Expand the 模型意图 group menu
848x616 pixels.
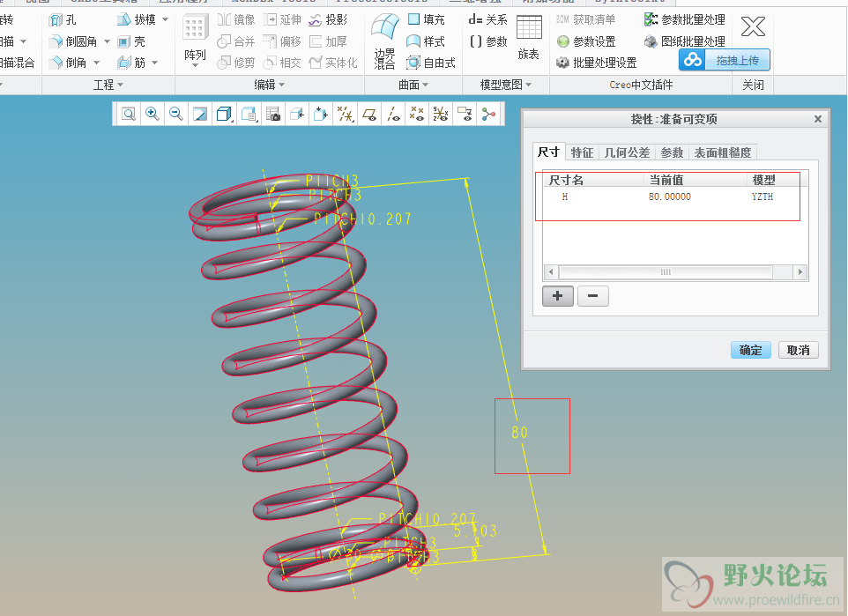(506, 85)
